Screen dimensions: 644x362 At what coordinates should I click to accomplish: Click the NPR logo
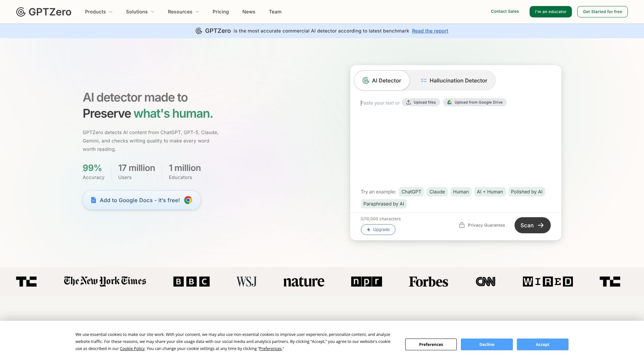click(367, 282)
